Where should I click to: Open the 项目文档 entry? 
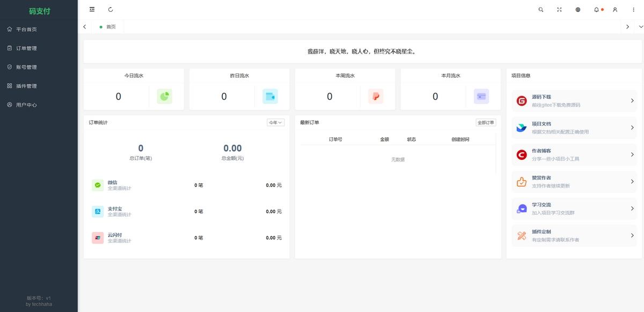[574, 128]
